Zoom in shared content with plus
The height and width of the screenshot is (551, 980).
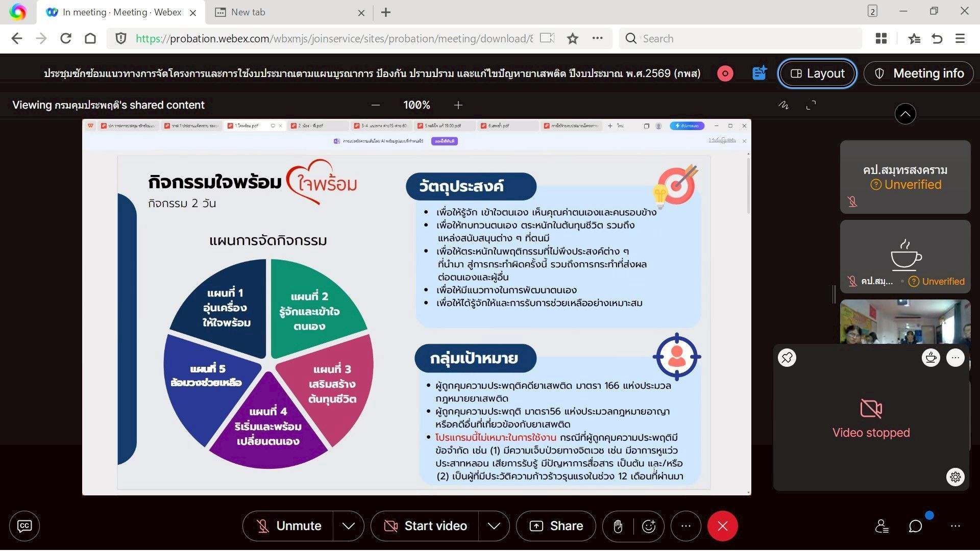(x=458, y=105)
